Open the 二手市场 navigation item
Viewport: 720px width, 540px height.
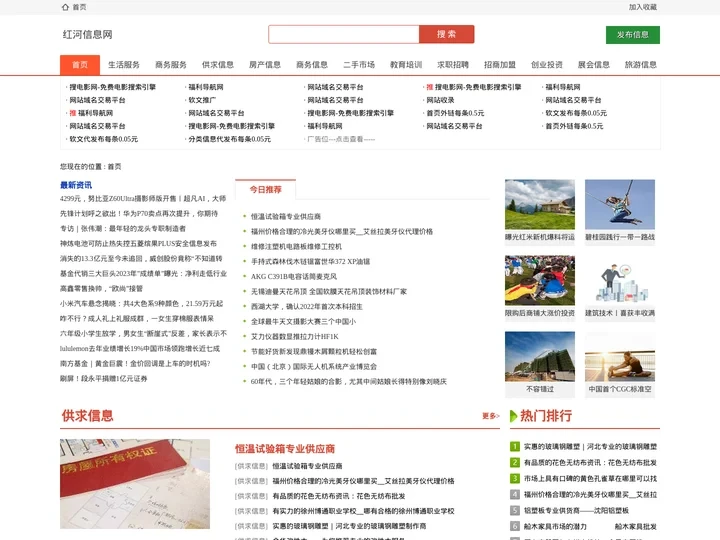[x=359, y=65]
